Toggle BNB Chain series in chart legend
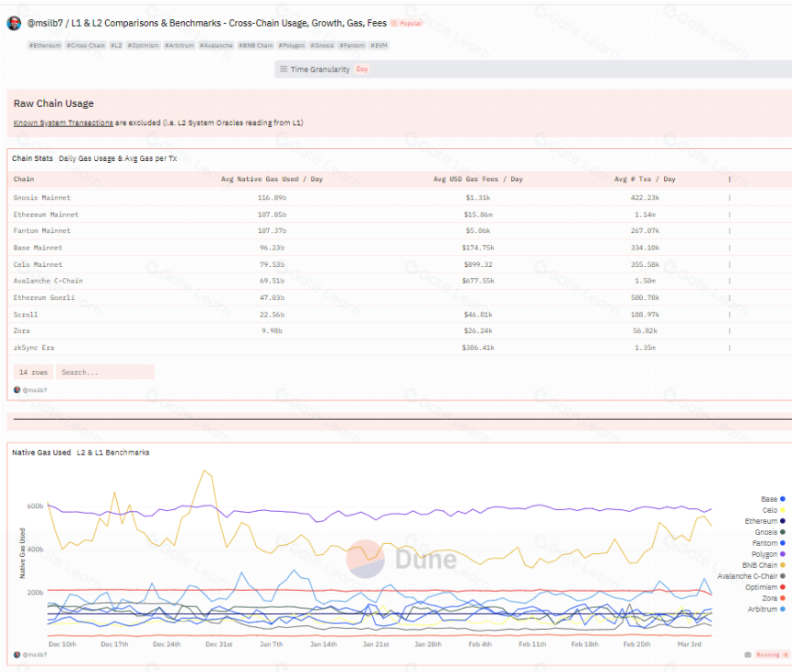 click(x=763, y=565)
